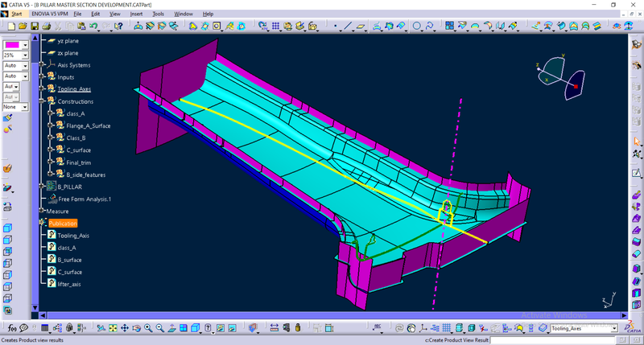Screen dimensions: 644x345
Task: Open the Tooling_Axes dropdown at bottom right
Action: (614, 328)
